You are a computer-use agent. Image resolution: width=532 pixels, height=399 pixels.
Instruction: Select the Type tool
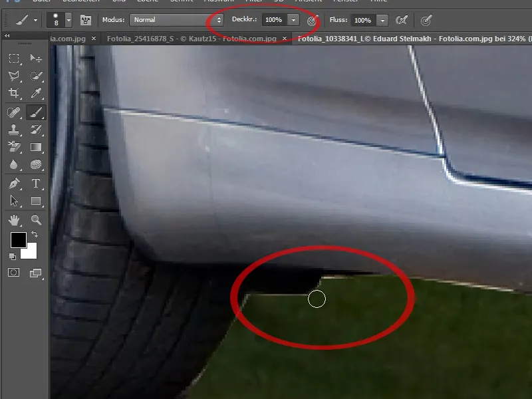tap(36, 184)
